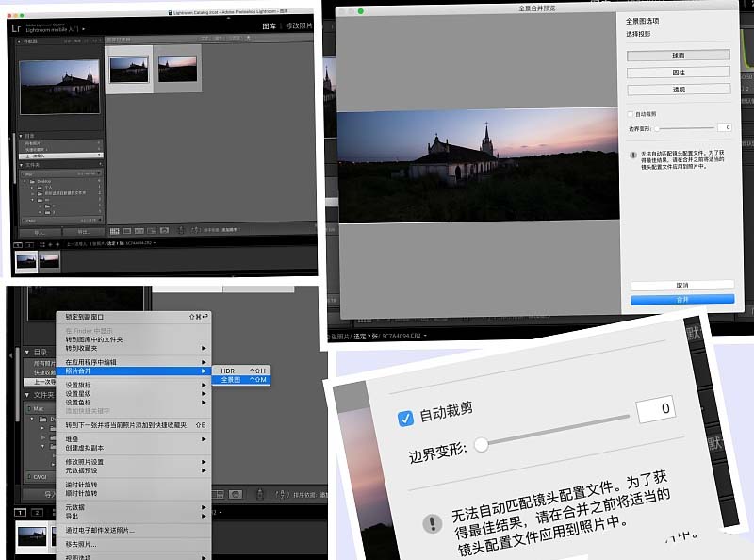Choose Survey view icon in top-left Library toolbar
This screenshot has height=560, width=754.
click(151, 230)
